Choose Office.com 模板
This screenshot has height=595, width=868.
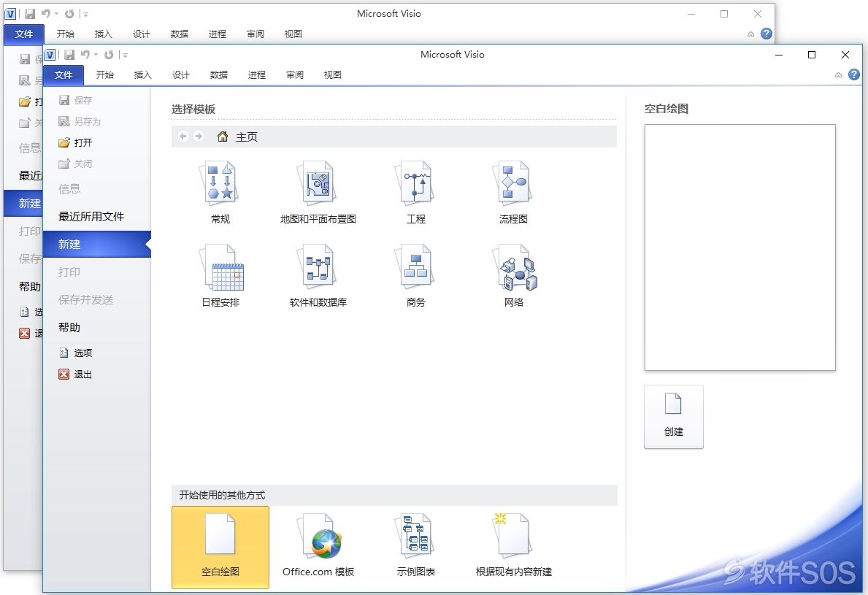click(x=318, y=547)
